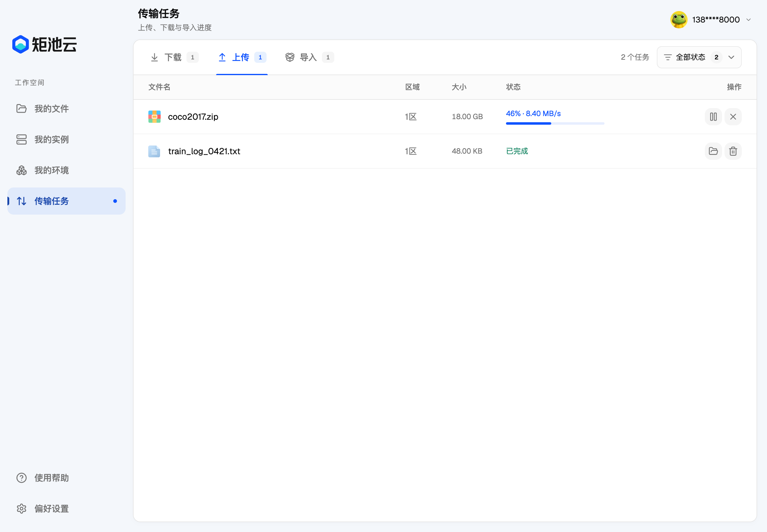Viewport: 767px width, 532px height.
Task: Click the coco2017.zip upload progress bar
Action: [x=555, y=123]
